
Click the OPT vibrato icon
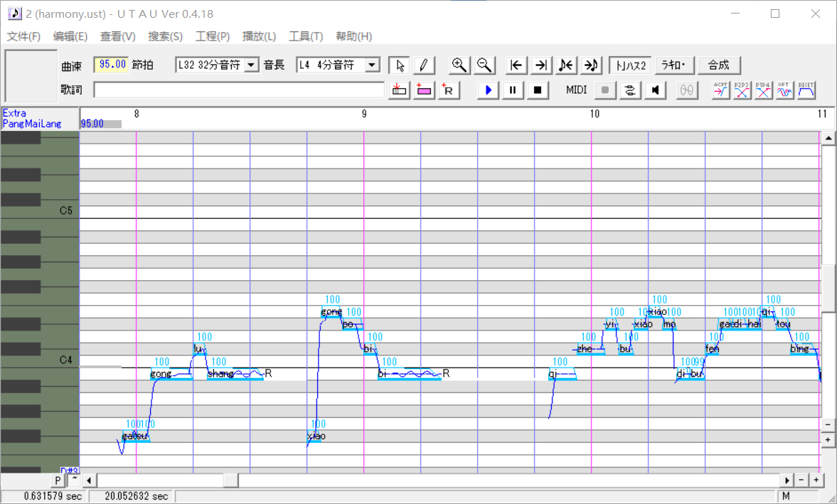[x=784, y=90]
